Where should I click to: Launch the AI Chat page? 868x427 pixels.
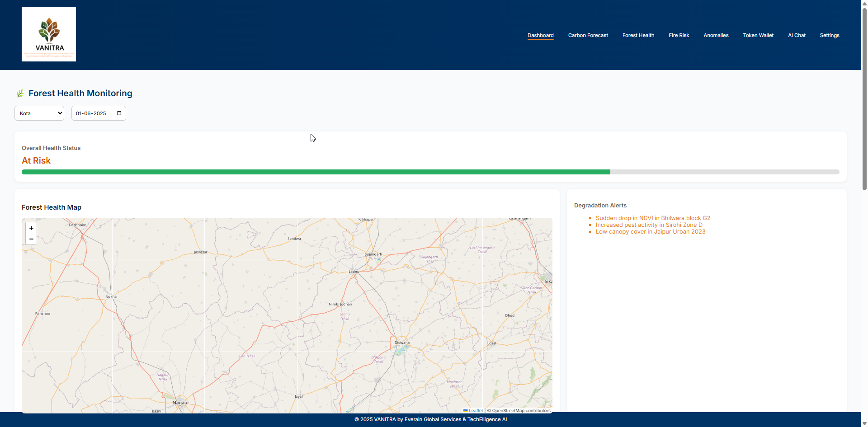[797, 35]
